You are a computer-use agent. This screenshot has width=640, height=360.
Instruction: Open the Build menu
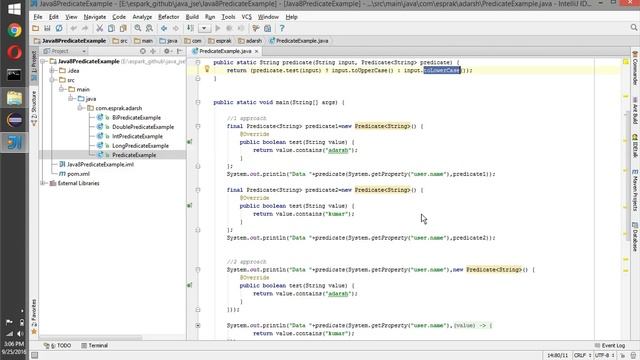click(192, 17)
